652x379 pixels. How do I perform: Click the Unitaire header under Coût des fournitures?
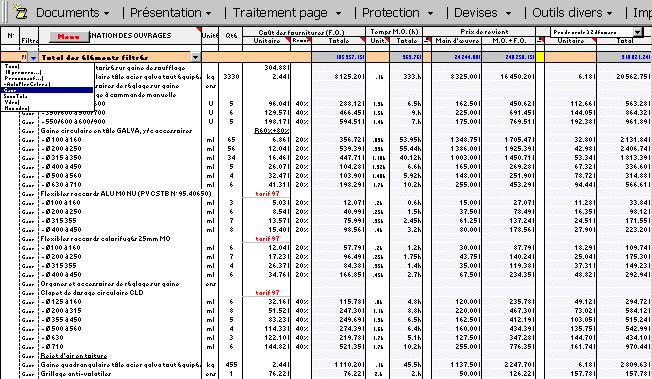[x=267, y=41]
